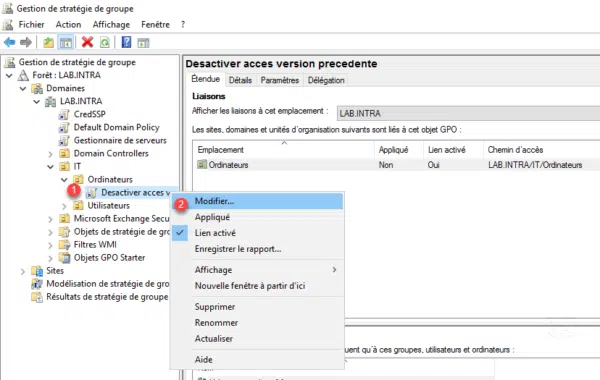Expand the Domain Controllers node

[51, 154]
